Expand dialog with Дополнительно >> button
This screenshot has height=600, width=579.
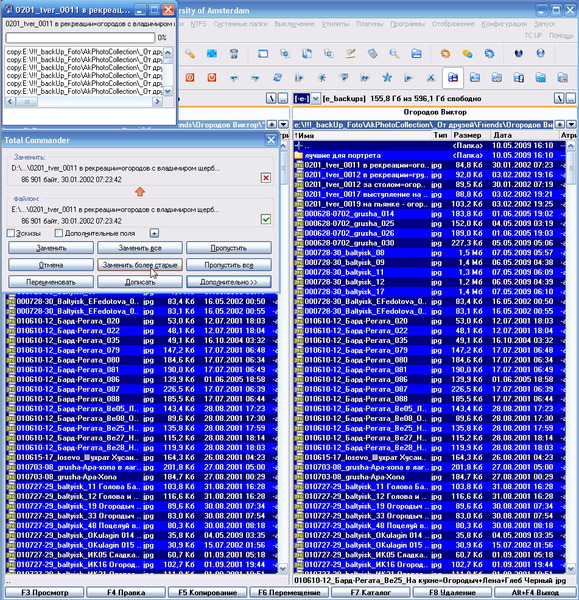[229, 282]
